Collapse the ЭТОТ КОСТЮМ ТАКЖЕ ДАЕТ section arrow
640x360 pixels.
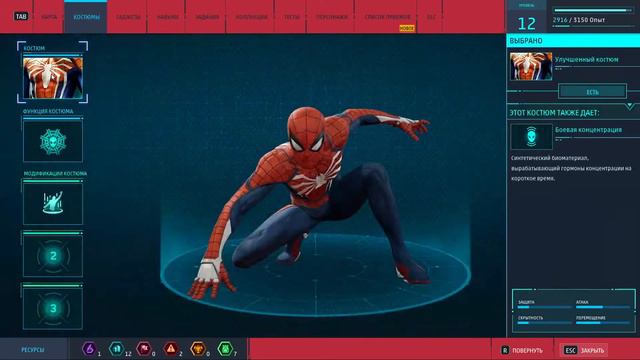[630, 106]
